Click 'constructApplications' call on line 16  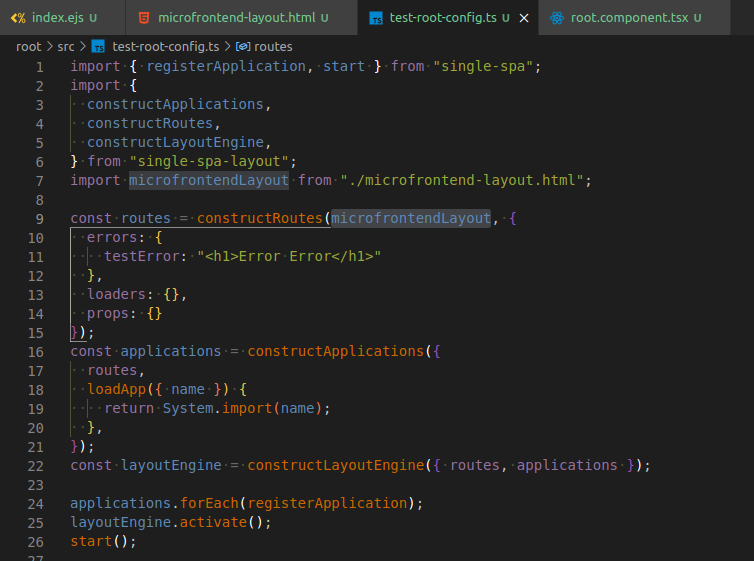click(x=335, y=351)
